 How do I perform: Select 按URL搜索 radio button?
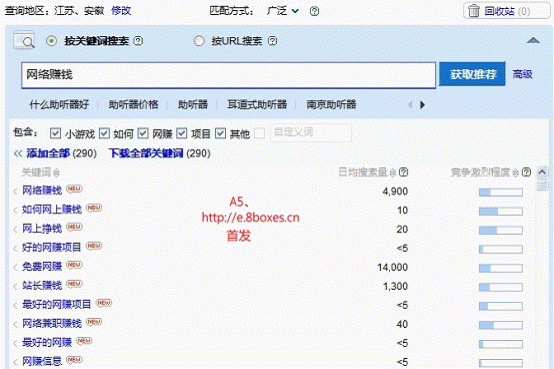pyautogui.click(x=199, y=41)
